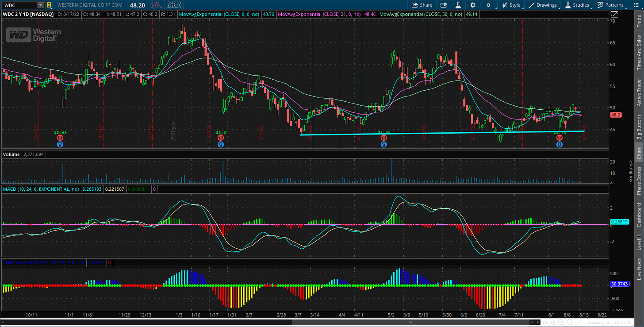Click the MovAvgExponential 48.76 value box
Screen dimensions: 644x327
[268, 14]
